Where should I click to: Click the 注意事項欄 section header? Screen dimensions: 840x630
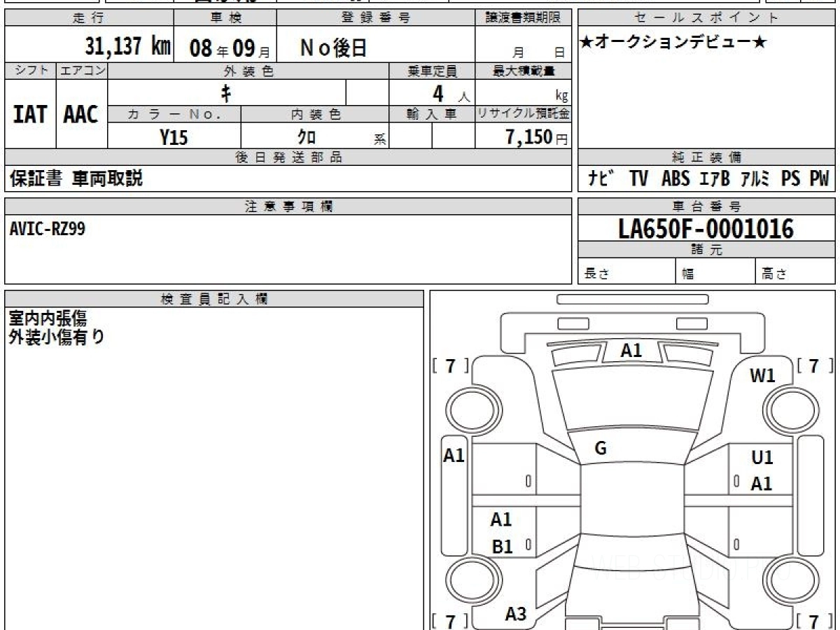coord(288,206)
